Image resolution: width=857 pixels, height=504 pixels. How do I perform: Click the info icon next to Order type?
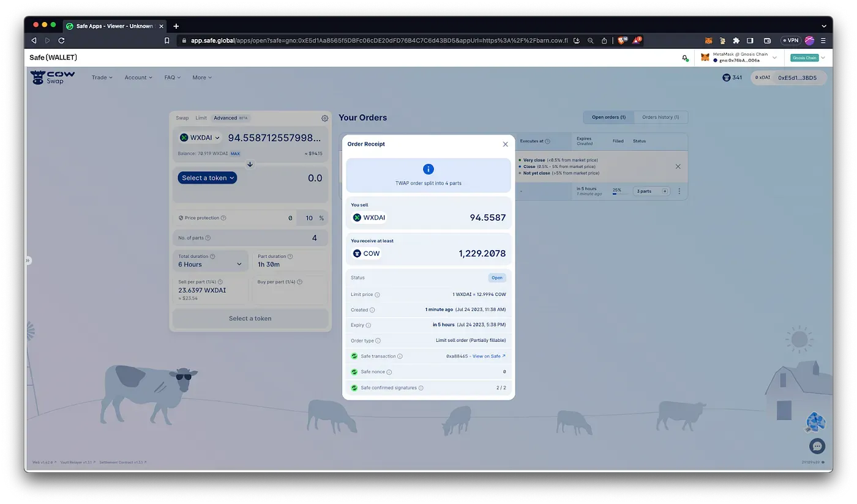pos(378,341)
